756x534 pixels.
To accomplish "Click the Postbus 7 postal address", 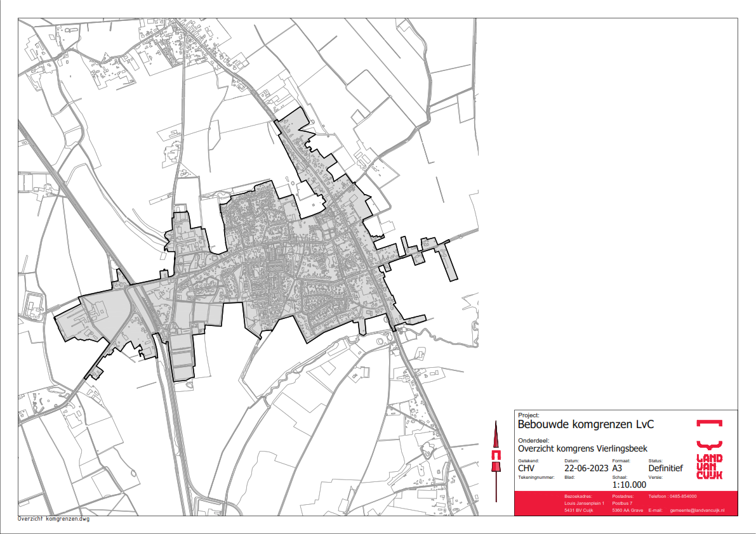I will [623, 503].
